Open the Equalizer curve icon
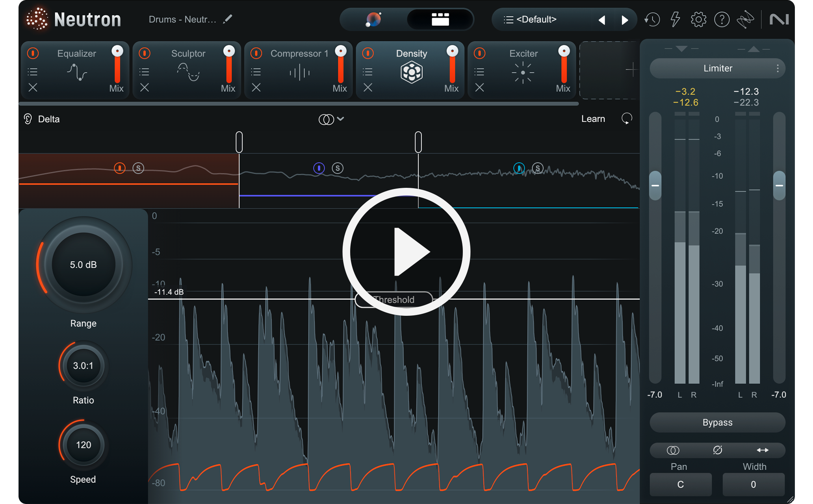 [77, 72]
